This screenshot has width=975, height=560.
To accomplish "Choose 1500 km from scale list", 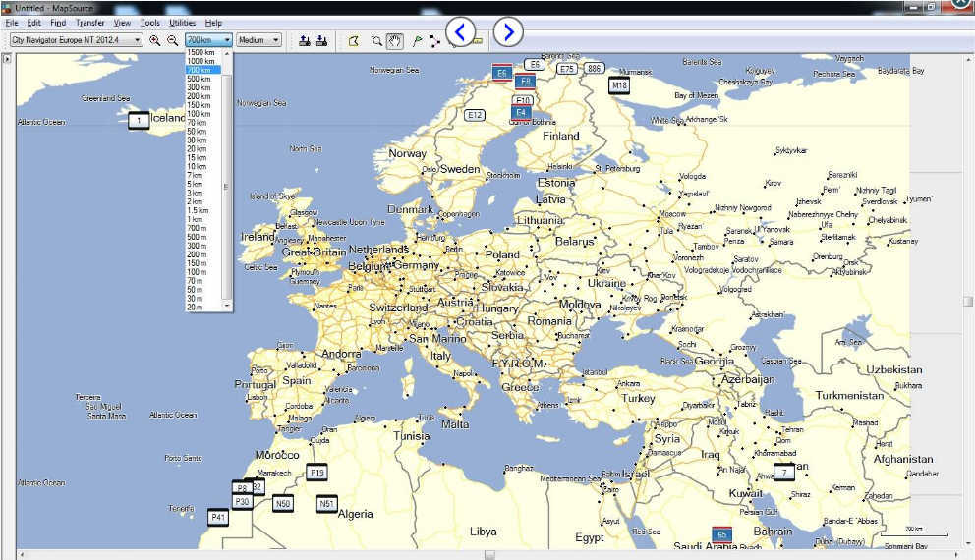I will tap(203, 53).
